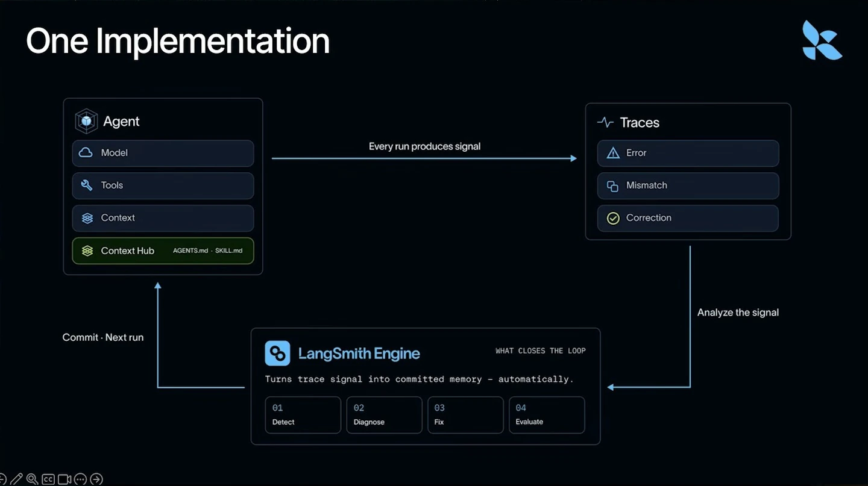Click "Turns trace signal into committed memory" sentence
This screenshot has width=868, height=486.
pyautogui.click(x=374, y=379)
